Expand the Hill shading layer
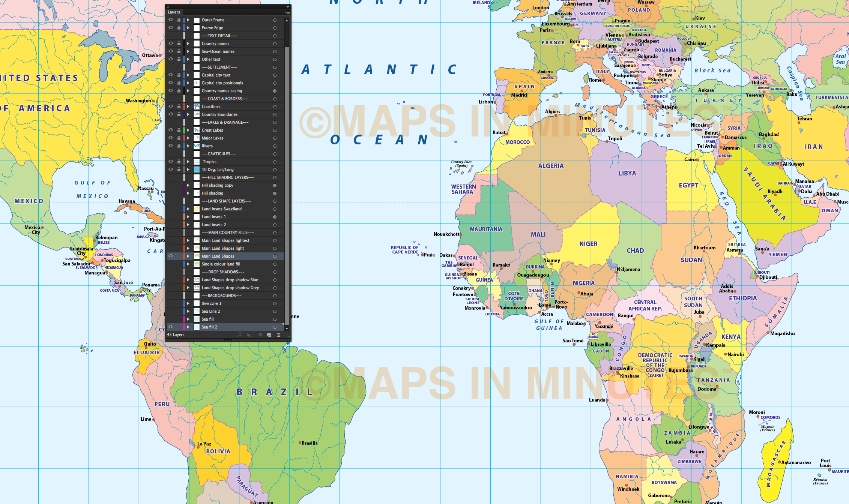This screenshot has width=849, height=504. [x=189, y=193]
